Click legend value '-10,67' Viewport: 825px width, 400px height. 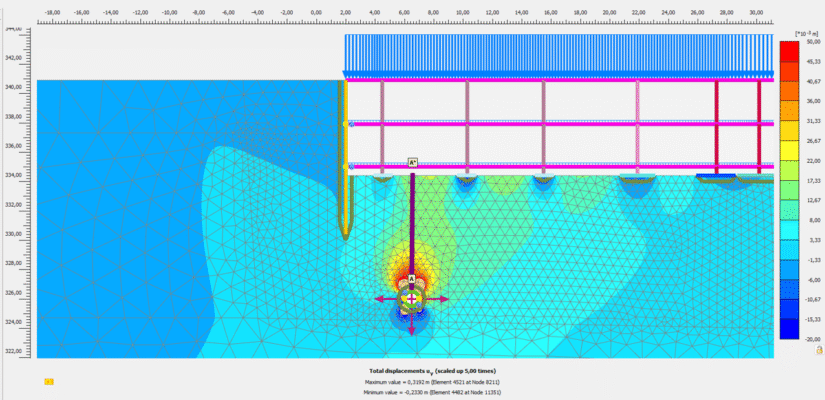(x=812, y=299)
